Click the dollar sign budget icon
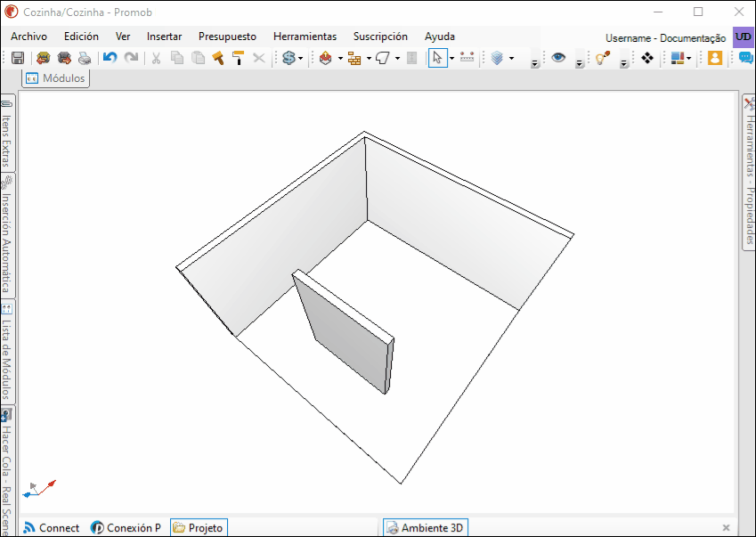 point(289,58)
